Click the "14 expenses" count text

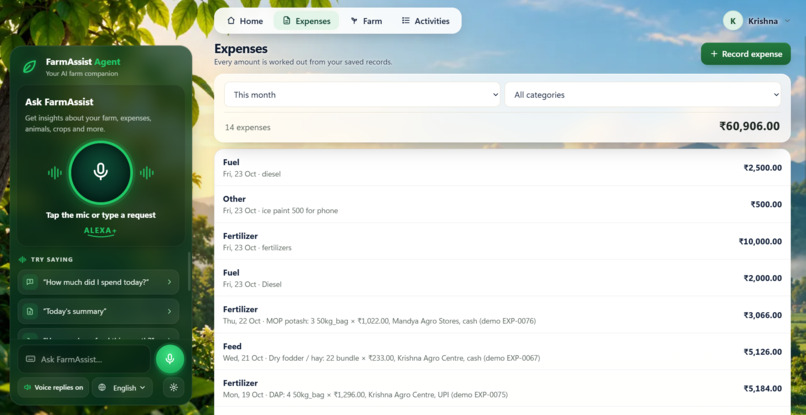(248, 127)
